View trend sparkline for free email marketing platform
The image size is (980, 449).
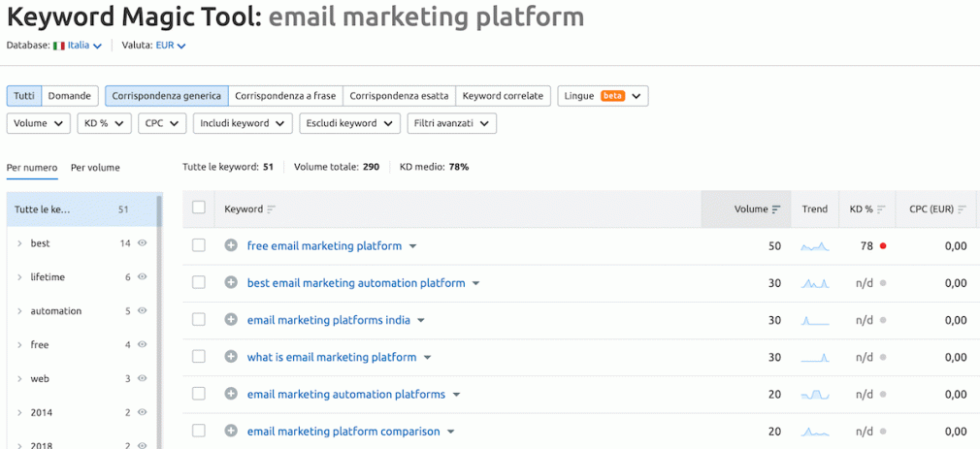tap(815, 246)
